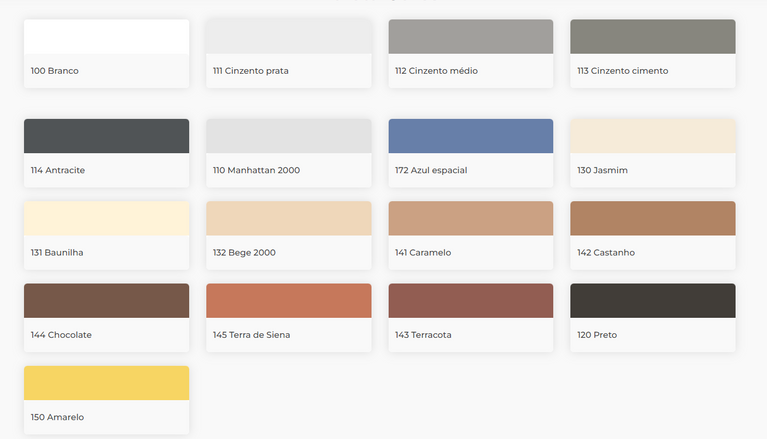This screenshot has width=767, height=439.
Task: Pick the 112 Cinzento médio swatch
Action: coord(470,37)
